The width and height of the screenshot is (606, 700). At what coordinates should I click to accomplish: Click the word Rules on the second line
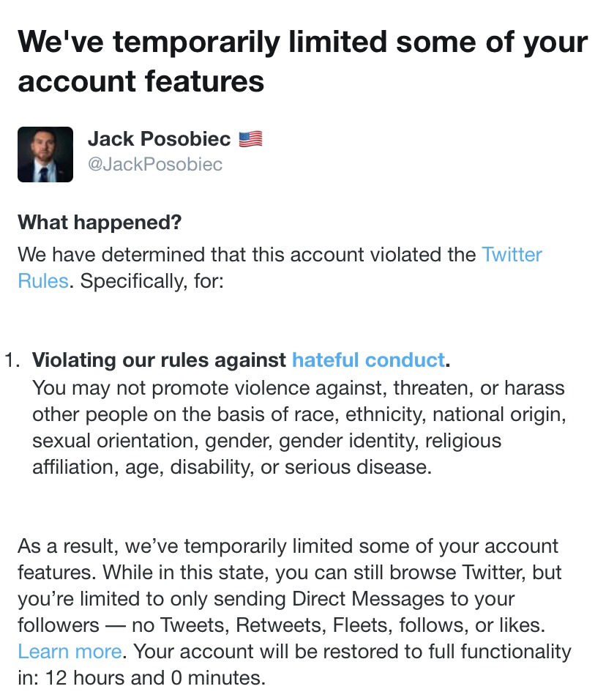pos(43,281)
